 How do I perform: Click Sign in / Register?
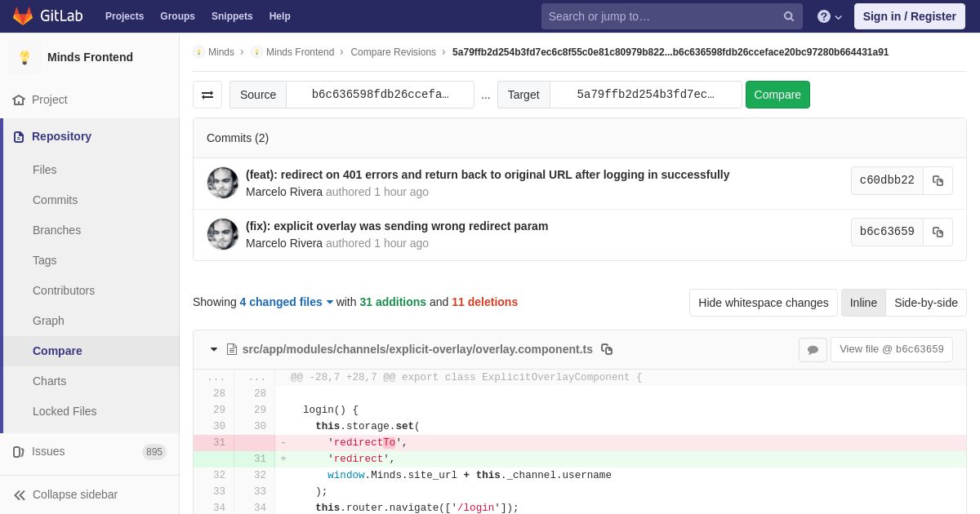click(909, 16)
